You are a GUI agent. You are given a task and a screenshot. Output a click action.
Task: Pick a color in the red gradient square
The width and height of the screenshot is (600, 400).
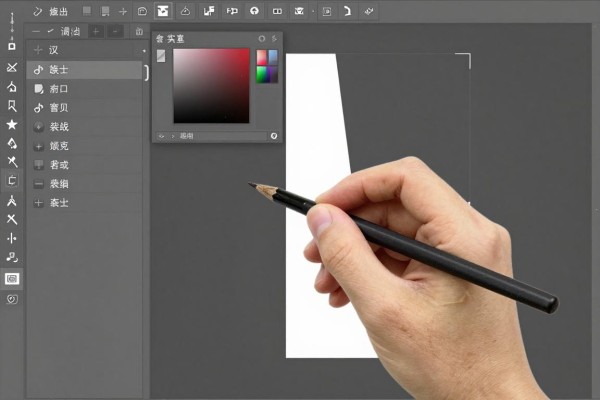click(211, 86)
